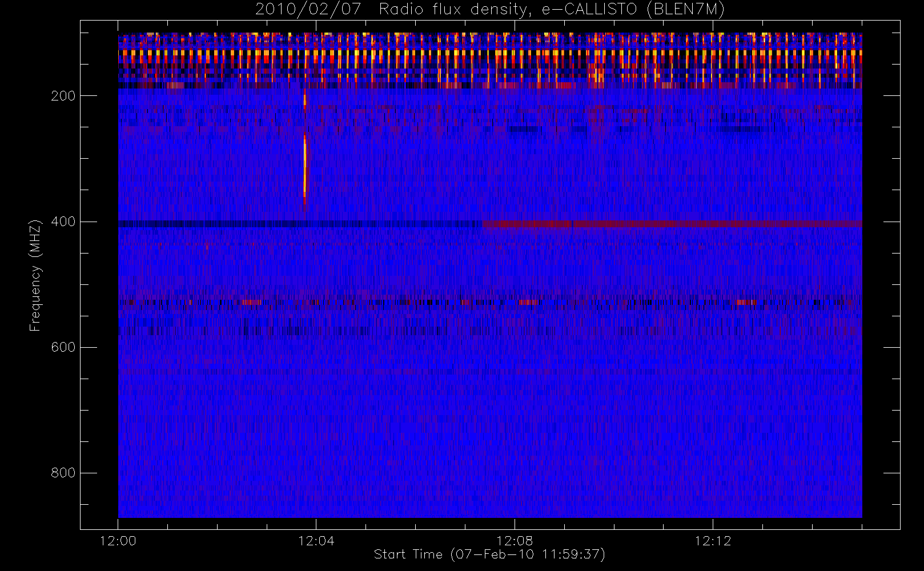924x571 pixels.
Task: Click the plot title mentioning e-CALLISTO (BLEN7M)
Action: pyautogui.click(x=490, y=10)
